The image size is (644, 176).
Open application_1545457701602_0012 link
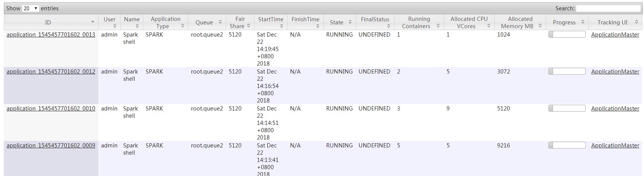click(x=51, y=72)
